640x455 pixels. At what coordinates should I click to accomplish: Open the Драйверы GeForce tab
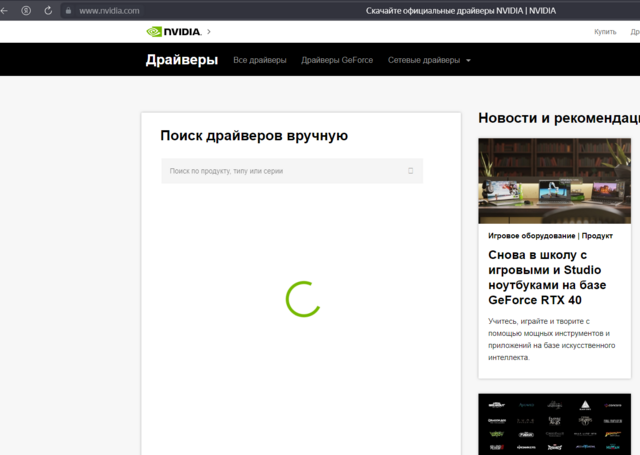(x=337, y=60)
